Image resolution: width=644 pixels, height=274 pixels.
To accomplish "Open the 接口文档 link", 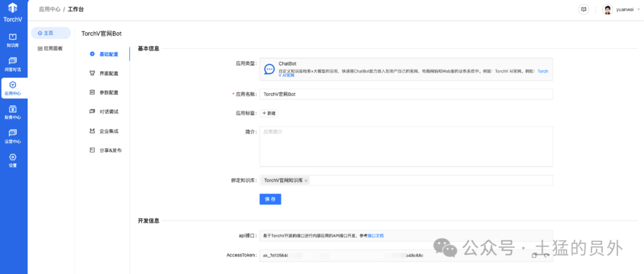I will (376, 236).
